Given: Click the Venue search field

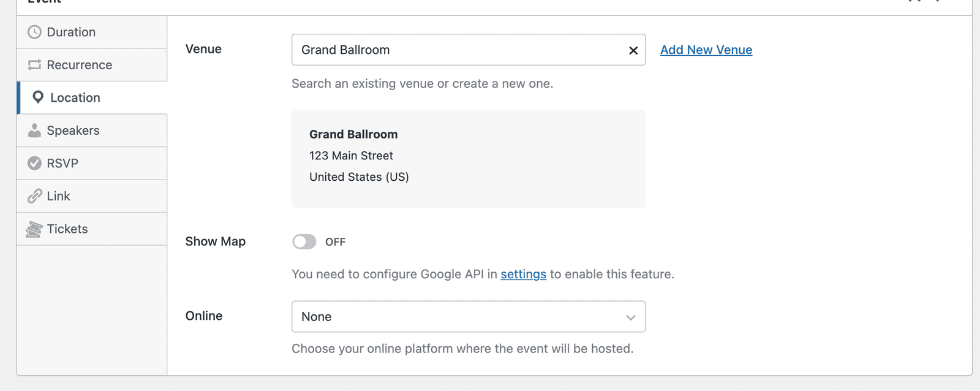Looking at the screenshot, I should (469, 50).
